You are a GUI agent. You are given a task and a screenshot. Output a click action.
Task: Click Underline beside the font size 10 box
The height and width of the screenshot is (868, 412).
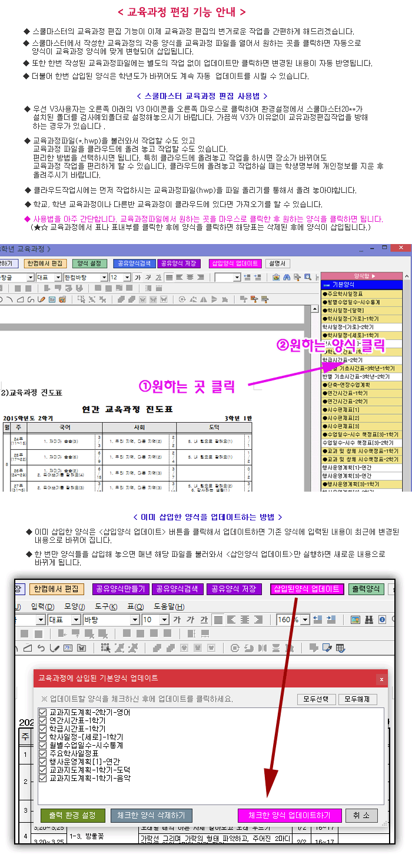[x=203, y=620]
